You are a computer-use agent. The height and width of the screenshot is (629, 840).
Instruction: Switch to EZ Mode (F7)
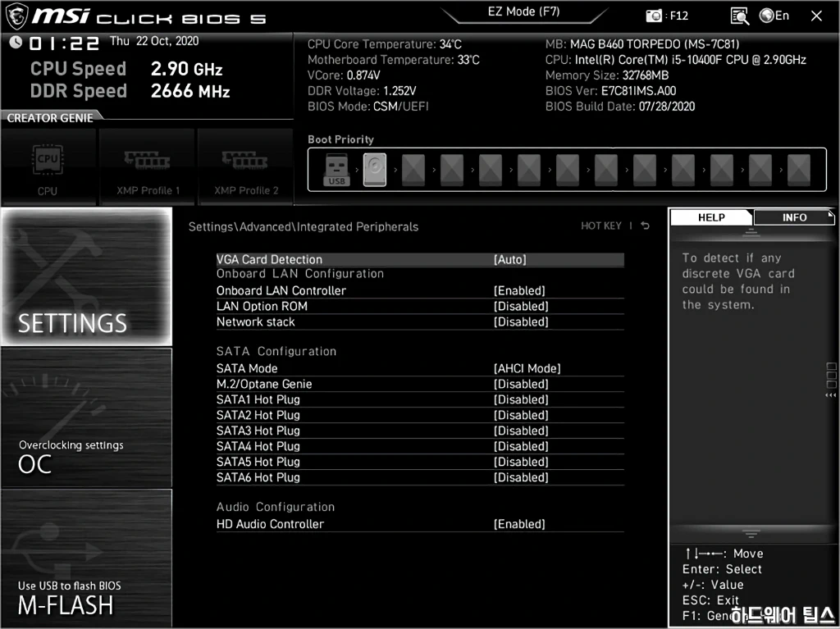[523, 11]
